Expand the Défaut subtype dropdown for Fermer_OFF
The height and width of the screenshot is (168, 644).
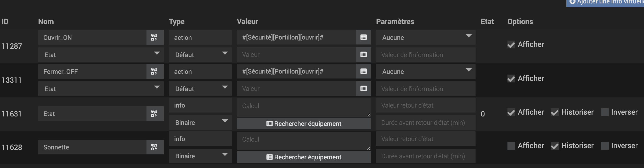200,89
